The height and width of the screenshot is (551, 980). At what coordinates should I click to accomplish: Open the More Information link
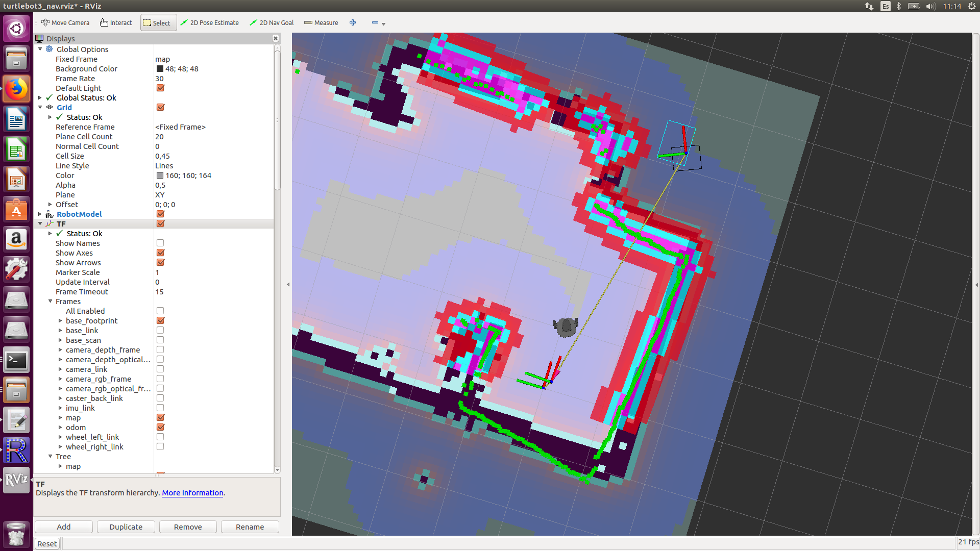point(192,493)
